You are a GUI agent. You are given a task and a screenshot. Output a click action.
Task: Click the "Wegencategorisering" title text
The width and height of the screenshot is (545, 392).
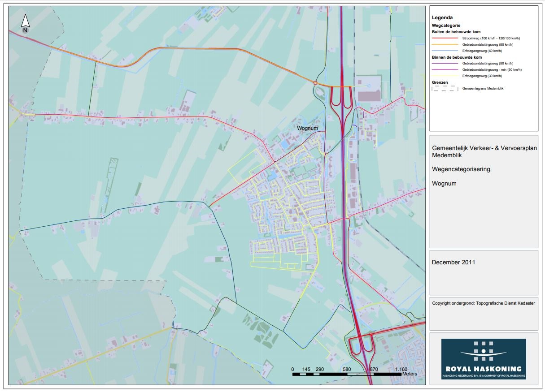[461, 169]
